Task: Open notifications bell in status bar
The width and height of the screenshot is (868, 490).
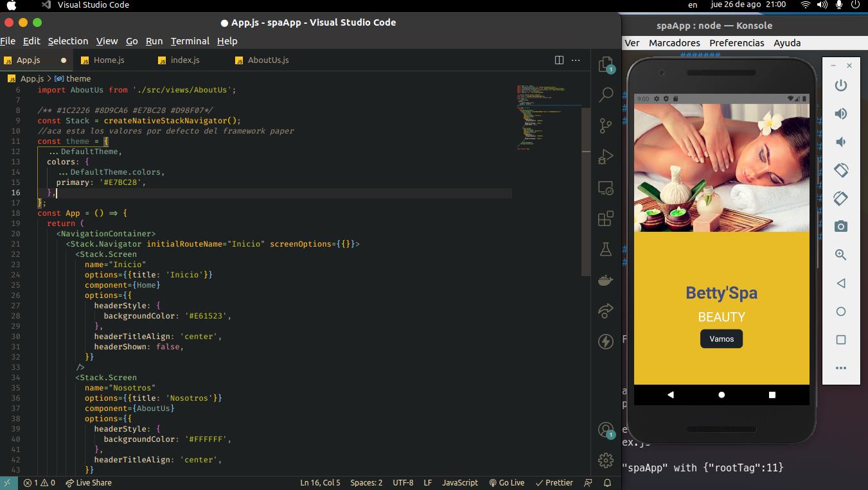Action: tap(607, 482)
